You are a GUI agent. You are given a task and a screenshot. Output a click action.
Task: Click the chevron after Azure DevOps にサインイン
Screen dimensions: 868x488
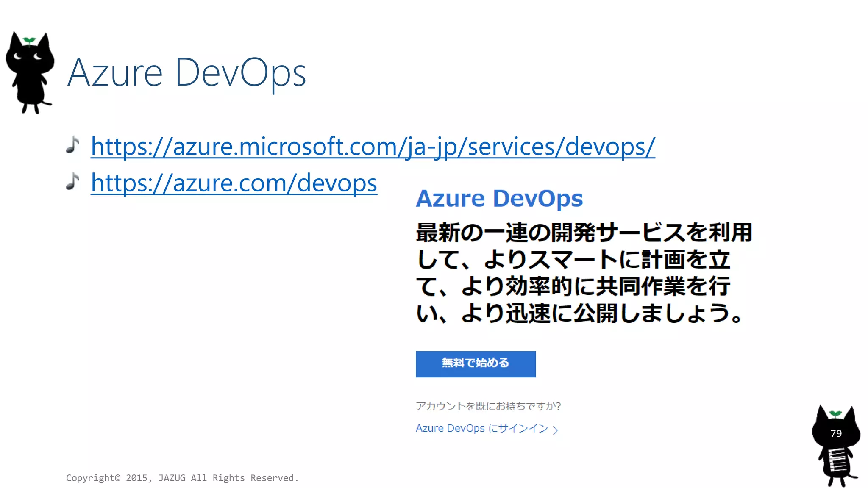[x=555, y=430]
